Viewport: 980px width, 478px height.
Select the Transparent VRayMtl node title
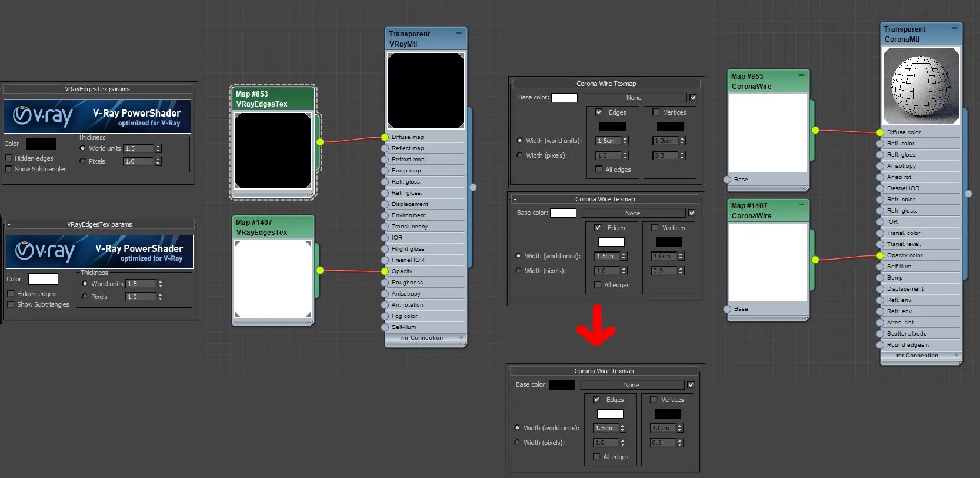coord(426,39)
